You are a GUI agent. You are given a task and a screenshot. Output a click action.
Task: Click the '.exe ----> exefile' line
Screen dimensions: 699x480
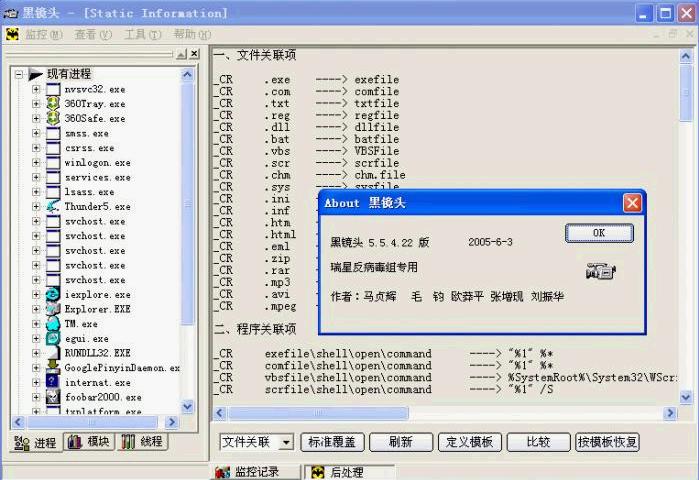306,79
